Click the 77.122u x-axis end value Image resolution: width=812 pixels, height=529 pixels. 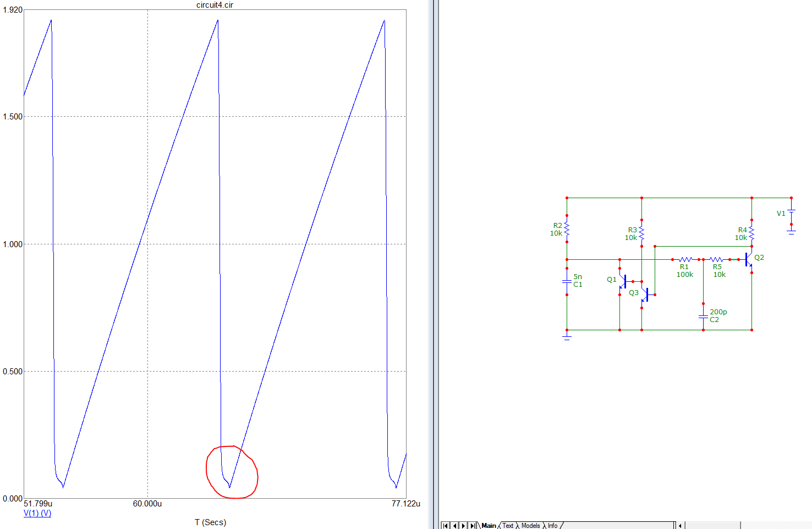[406, 504]
